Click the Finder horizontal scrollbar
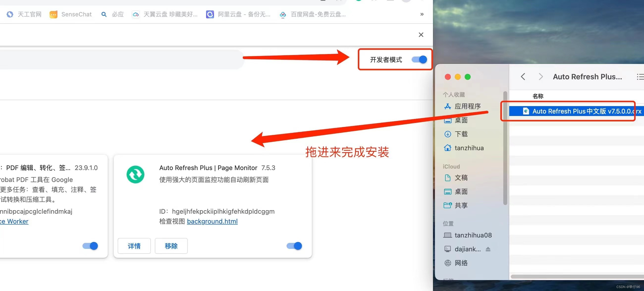 pyautogui.click(x=575, y=276)
